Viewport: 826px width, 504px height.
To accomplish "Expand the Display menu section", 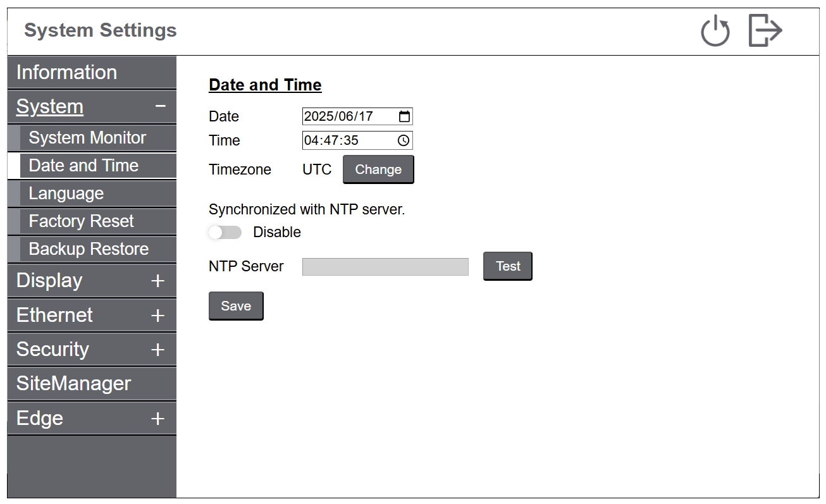I will pyautogui.click(x=157, y=281).
